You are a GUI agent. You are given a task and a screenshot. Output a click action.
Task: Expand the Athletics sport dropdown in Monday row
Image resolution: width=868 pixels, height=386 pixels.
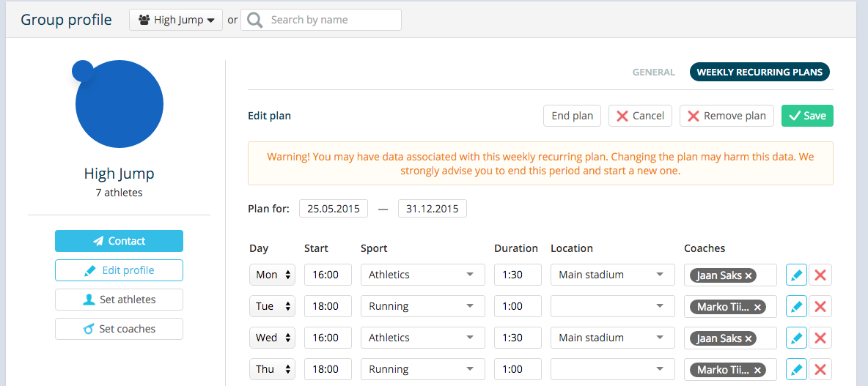[423, 275]
